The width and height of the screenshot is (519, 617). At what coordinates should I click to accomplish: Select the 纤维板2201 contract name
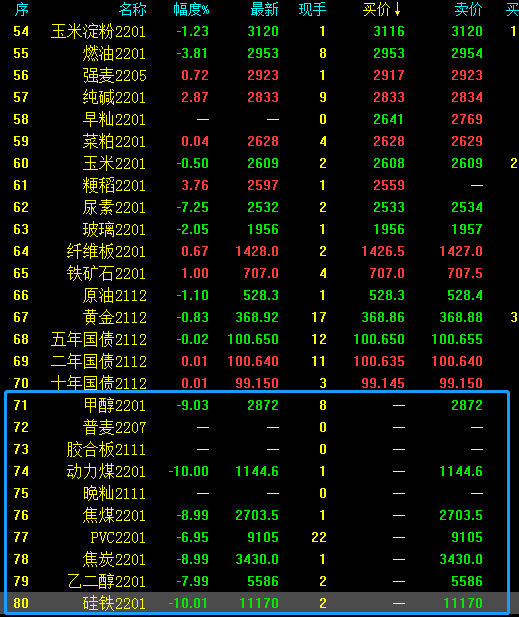point(106,251)
